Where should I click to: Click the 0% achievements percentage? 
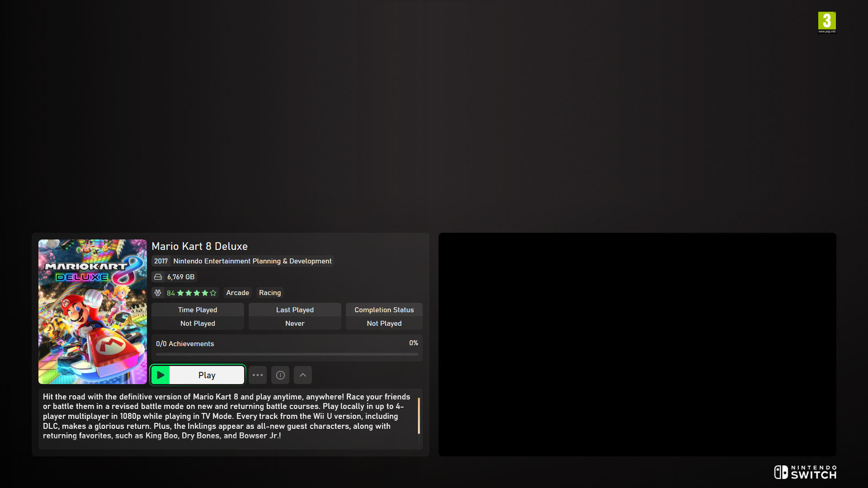[x=414, y=343]
